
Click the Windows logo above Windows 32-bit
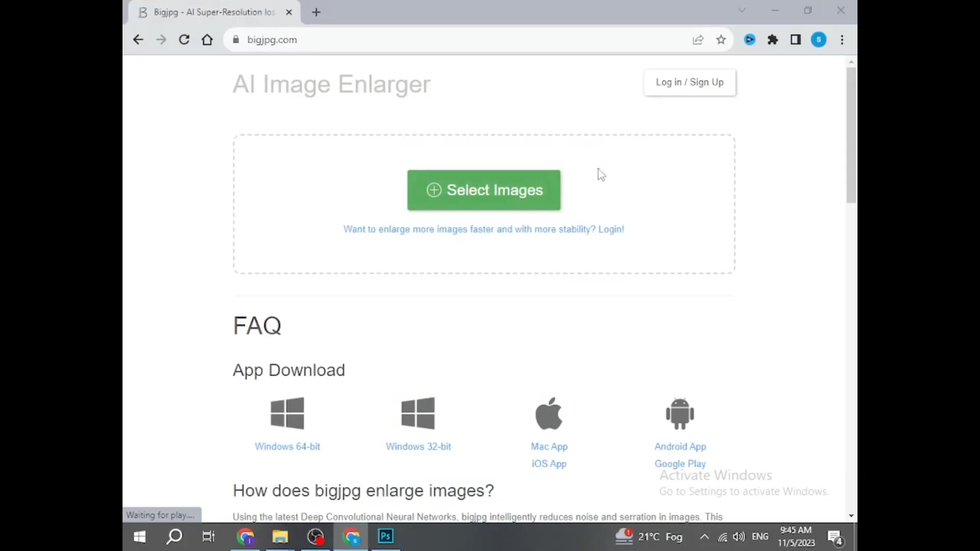pyautogui.click(x=419, y=413)
